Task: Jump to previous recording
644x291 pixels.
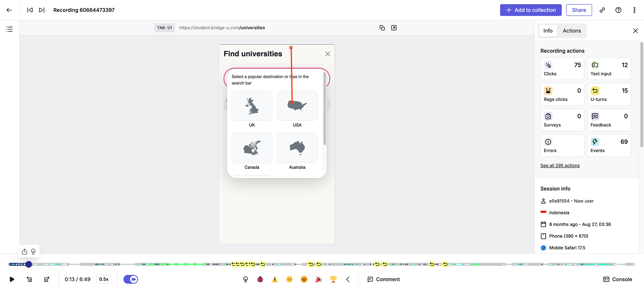Action: pos(30,10)
